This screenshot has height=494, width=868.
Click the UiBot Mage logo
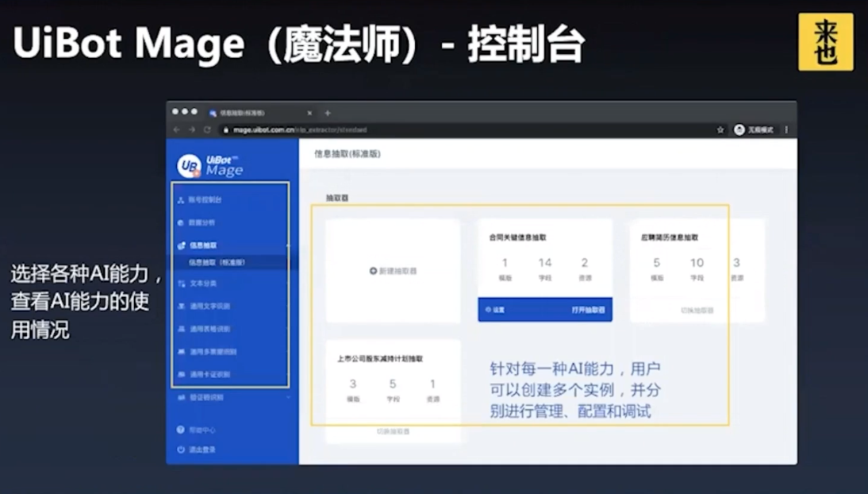pyautogui.click(x=210, y=165)
